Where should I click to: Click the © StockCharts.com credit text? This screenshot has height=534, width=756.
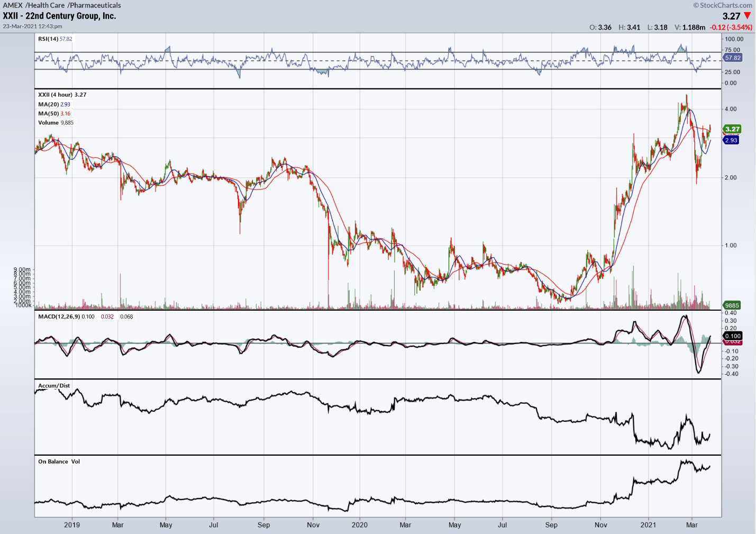pos(723,5)
